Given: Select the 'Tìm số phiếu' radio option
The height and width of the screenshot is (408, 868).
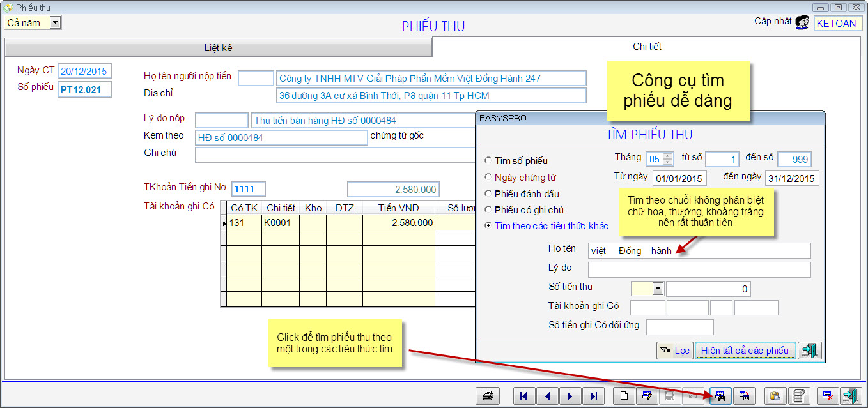Looking at the screenshot, I should [489, 161].
